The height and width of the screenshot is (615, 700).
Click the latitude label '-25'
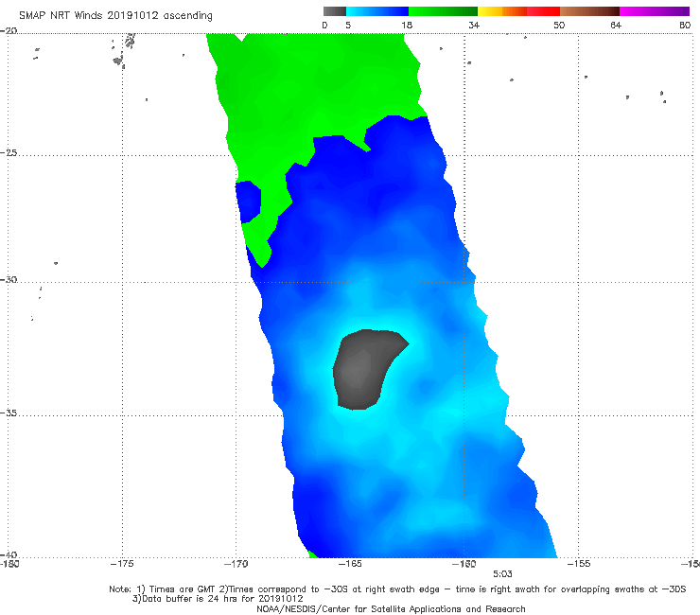click(9, 152)
